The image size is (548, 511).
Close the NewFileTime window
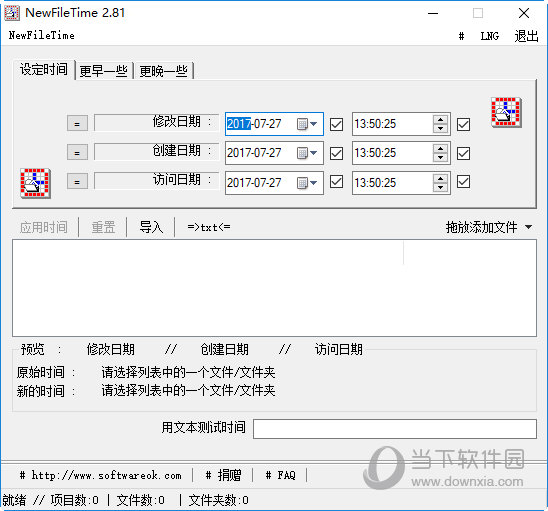click(x=524, y=13)
